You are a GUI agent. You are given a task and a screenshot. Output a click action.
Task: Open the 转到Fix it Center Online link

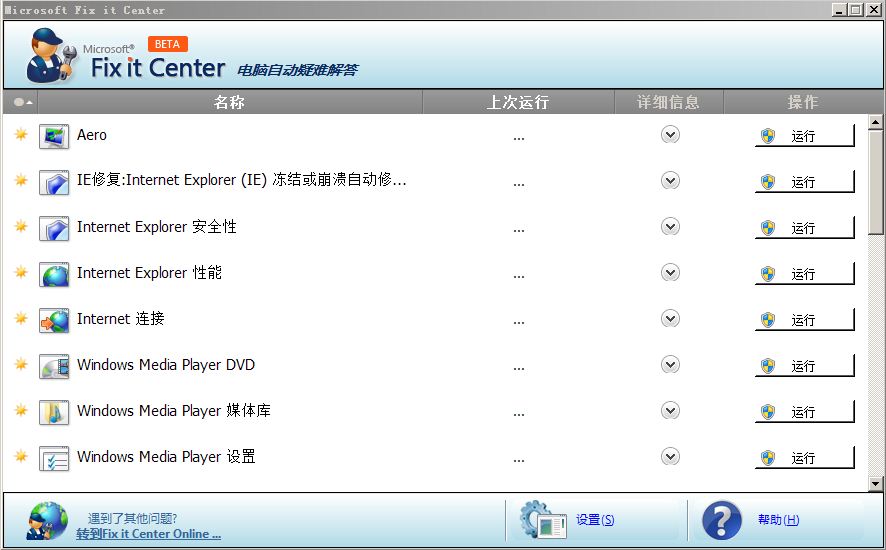pyautogui.click(x=149, y=534)
